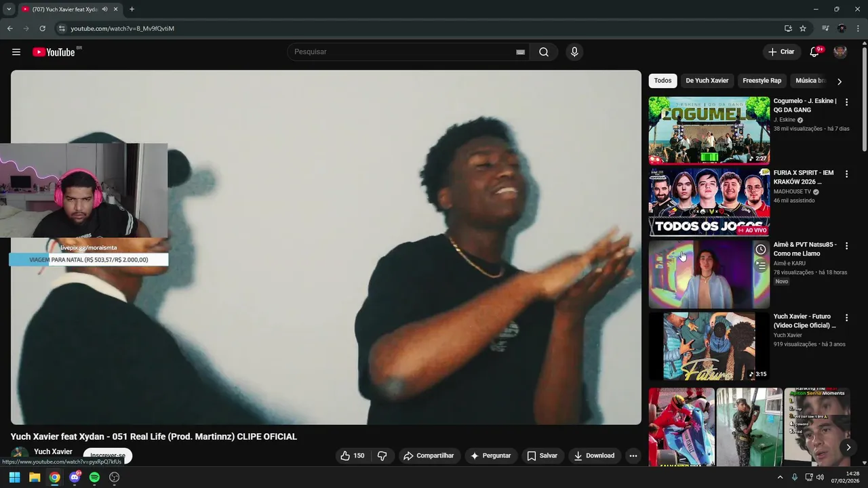The width and height of the screenshot is (868, 488).
Task: Open FURIA X SPIRIT live stream thumbnail
Action: pyautogui.click(x=709, y=202)
